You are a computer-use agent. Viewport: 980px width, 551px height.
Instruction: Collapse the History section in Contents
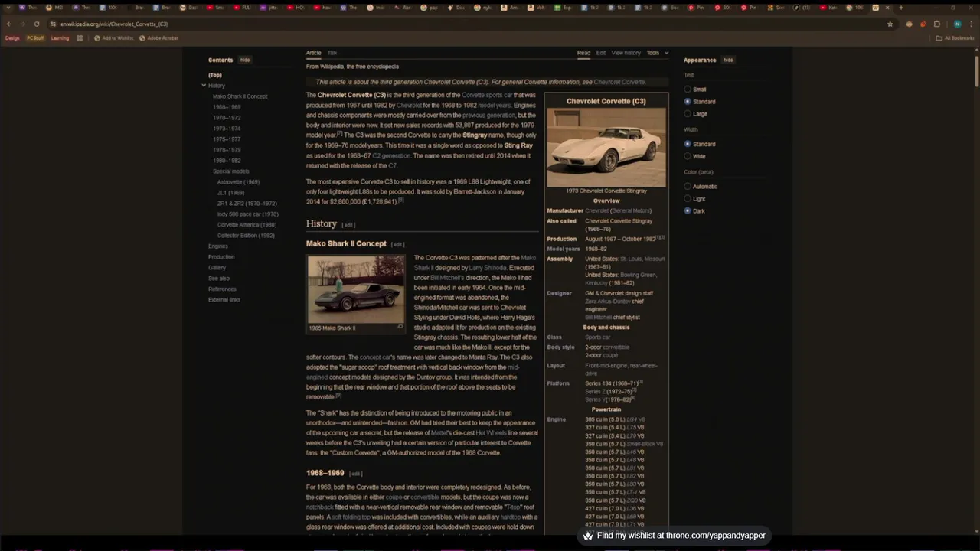point(204,86)
